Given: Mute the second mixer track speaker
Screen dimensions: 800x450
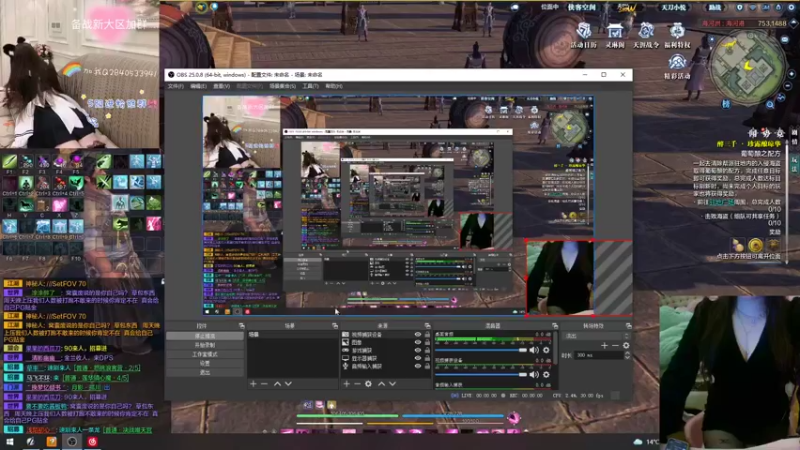Looking at the screenshot, I should (x=534, y=374).
